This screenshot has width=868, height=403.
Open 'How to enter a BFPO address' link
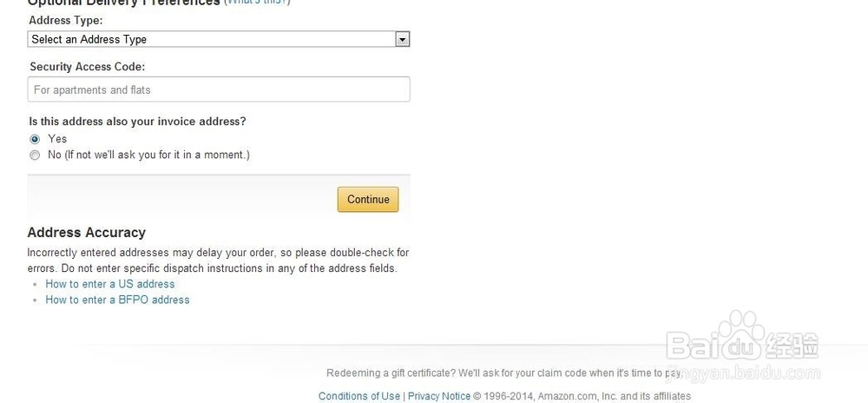tap(117, 300)
